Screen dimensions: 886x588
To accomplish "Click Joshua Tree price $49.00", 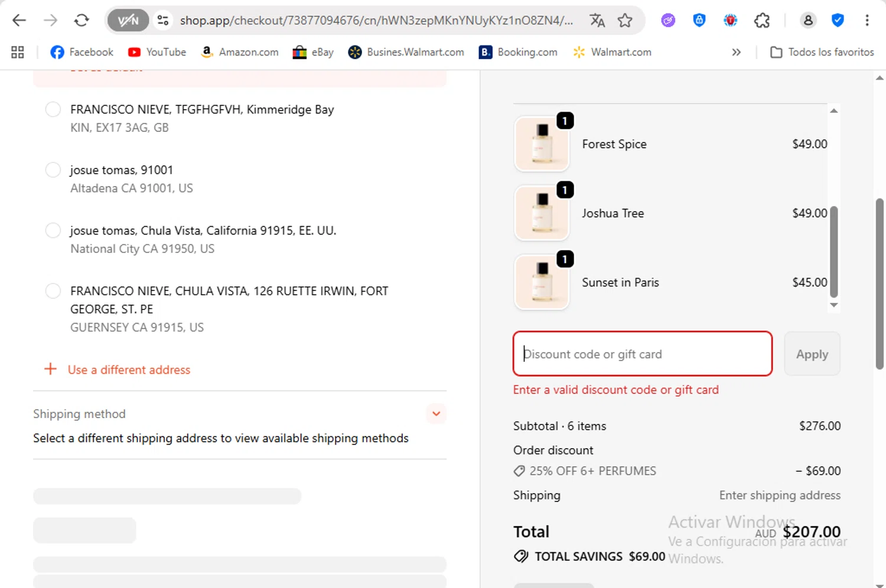I will coord(810,213).
